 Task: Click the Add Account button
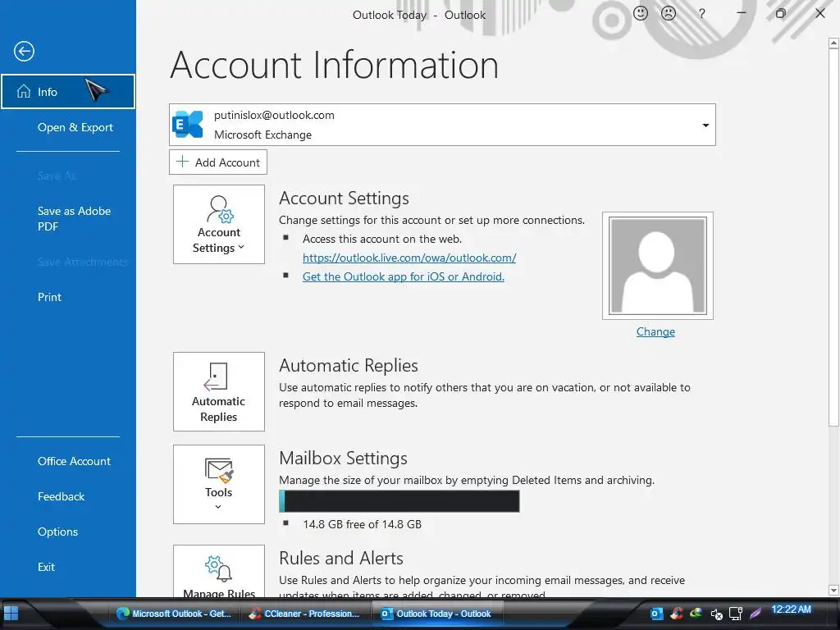(218, 162)
